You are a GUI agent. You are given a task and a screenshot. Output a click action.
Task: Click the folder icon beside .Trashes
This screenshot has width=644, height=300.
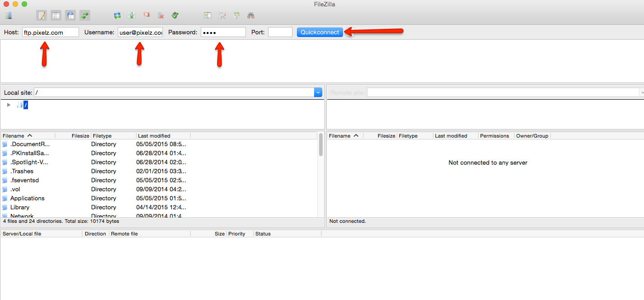coord(5,171)
